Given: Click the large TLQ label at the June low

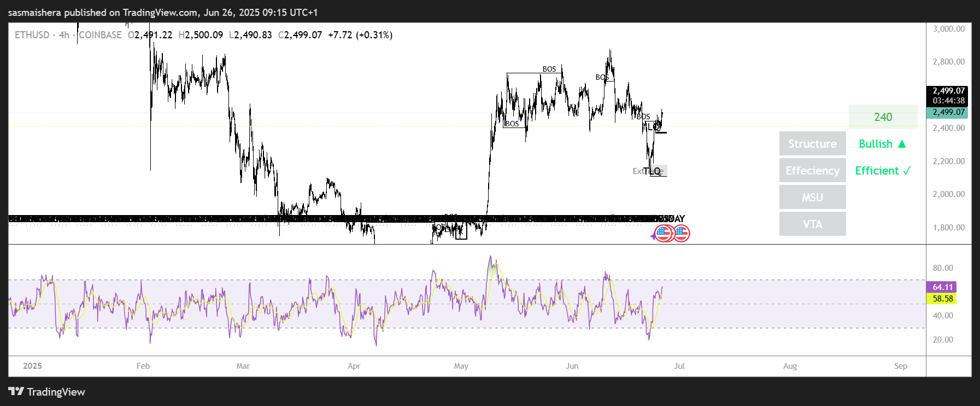Looking at the screenshot, I should [x=652, y=172].
